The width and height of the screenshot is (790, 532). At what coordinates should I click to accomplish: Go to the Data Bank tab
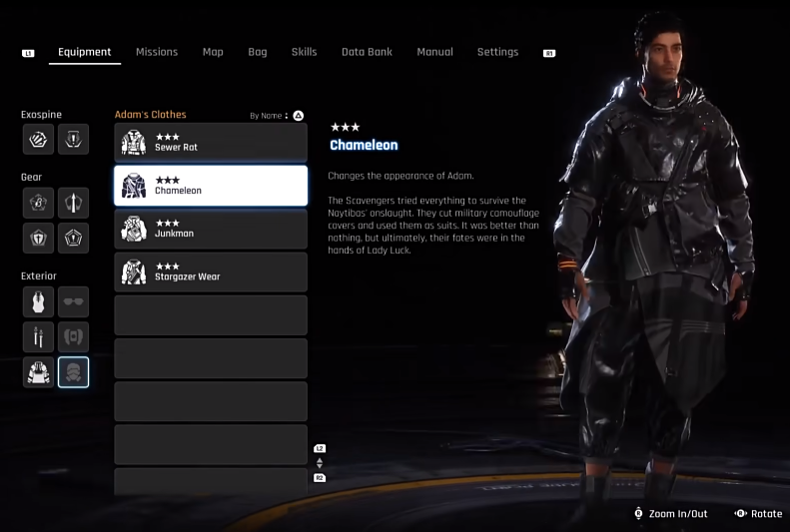coord(367,52)
